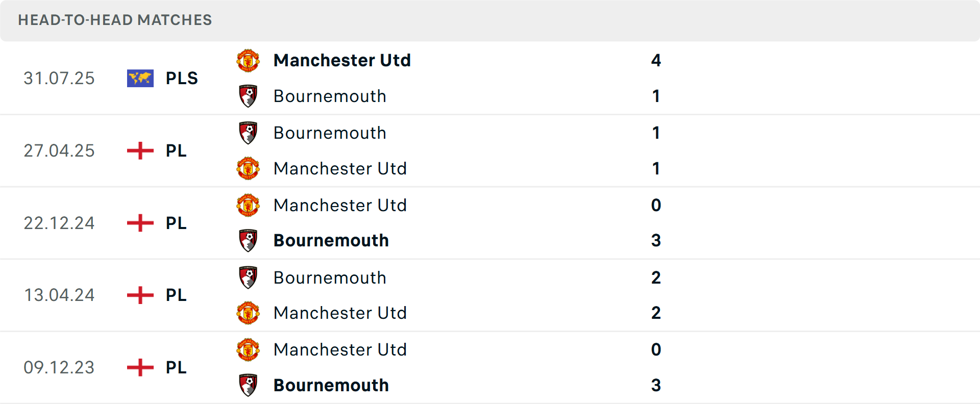Image resolution: width=980 pixels, height=404 pixels.
Task: Click England flag beside 09.12.23 match
Action: tap(140, 367)
